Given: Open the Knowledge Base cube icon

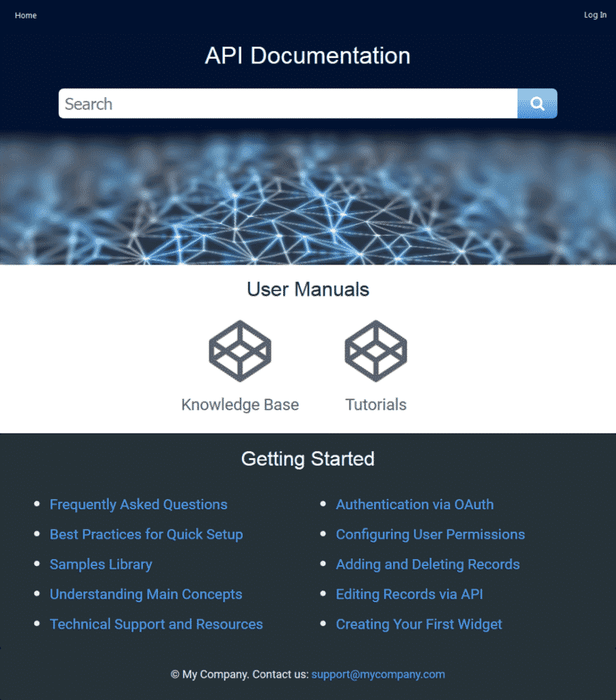Looking at the screenshot, I should coord(240,351).
